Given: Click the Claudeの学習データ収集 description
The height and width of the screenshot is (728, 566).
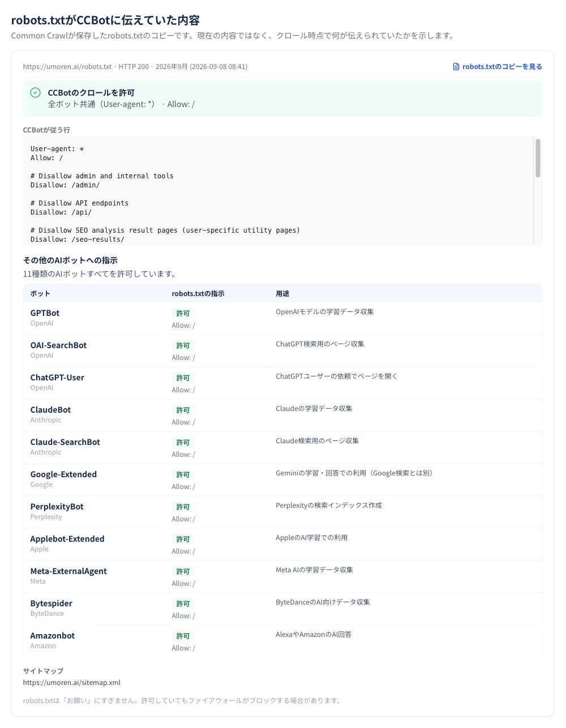Looking at the screenshot, I should click(x=314, y=409).
